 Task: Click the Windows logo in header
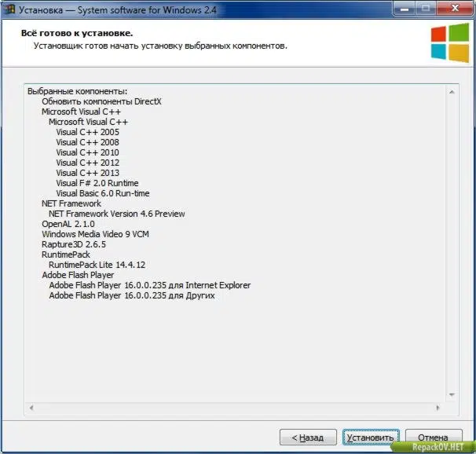(x=450, y=42)
